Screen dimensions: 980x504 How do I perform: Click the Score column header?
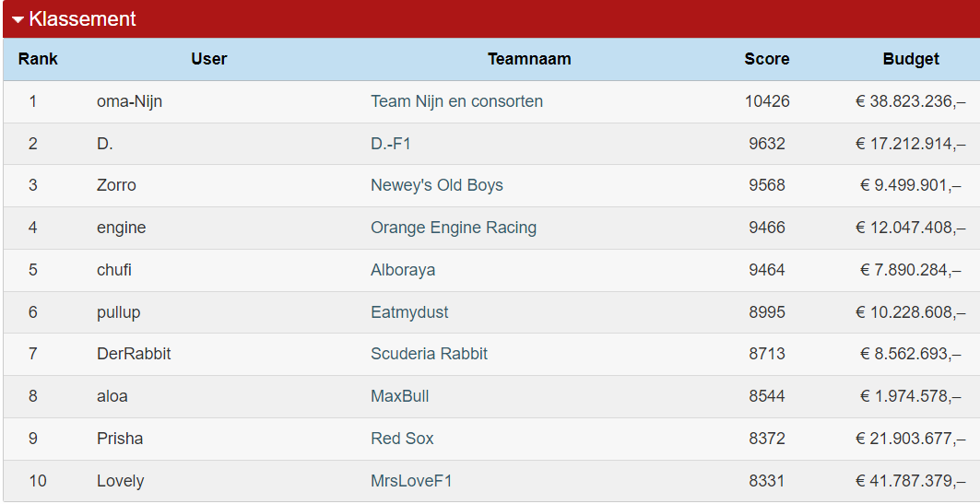pyautogui.click(x=767, y=59)
